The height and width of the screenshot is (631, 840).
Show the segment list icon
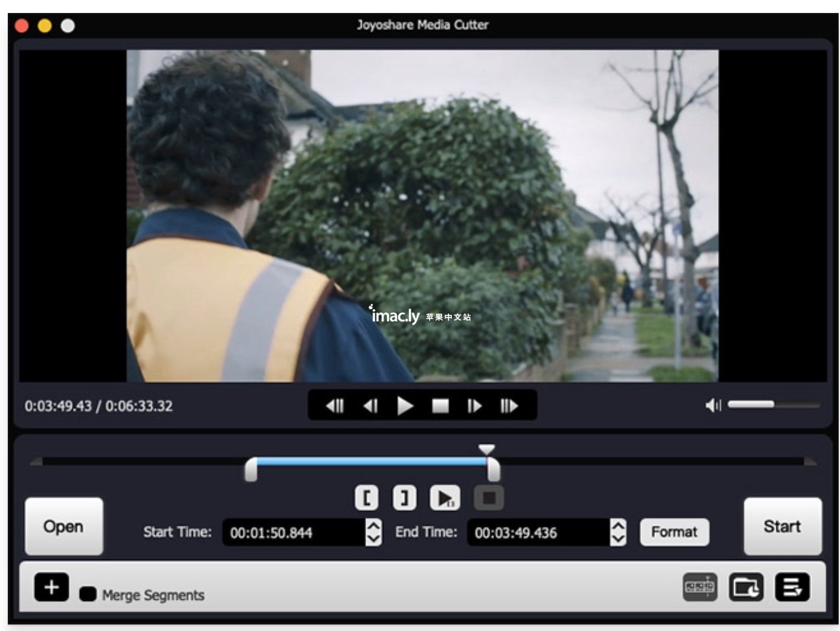pyautogui.click(x=792, y=588)
